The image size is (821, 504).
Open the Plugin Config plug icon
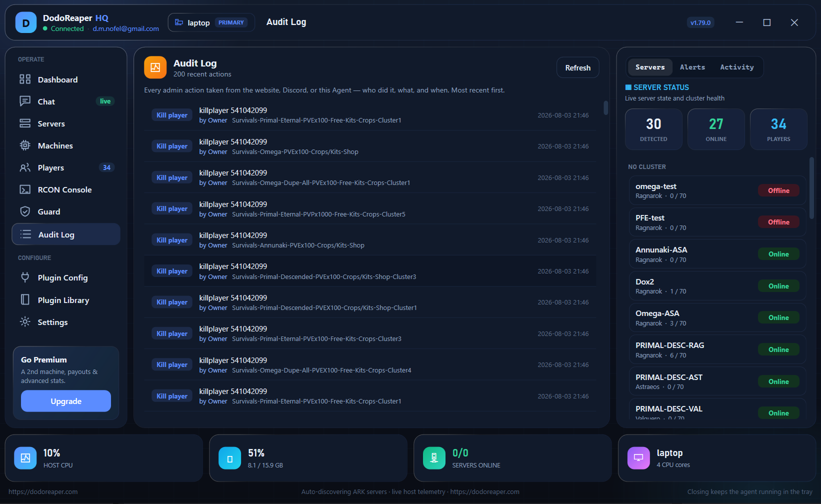point(25,277)
